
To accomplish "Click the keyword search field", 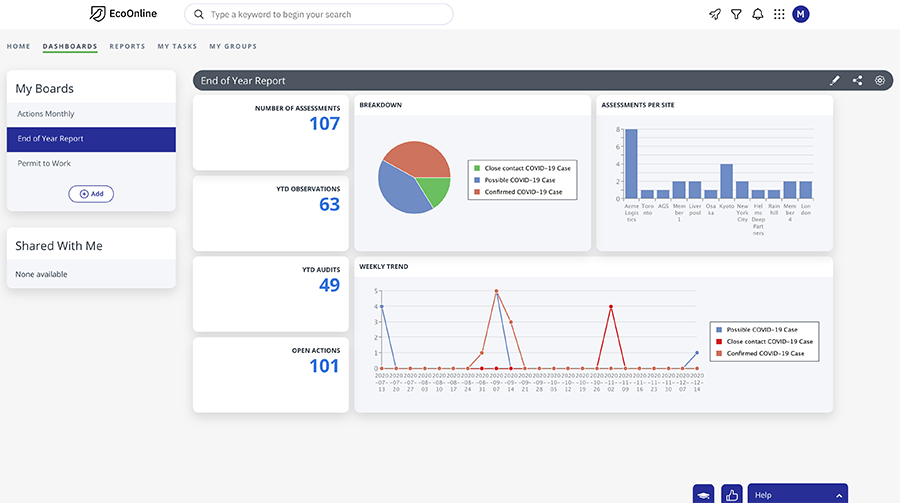I will pyautogui.click(x=319, y=14).
